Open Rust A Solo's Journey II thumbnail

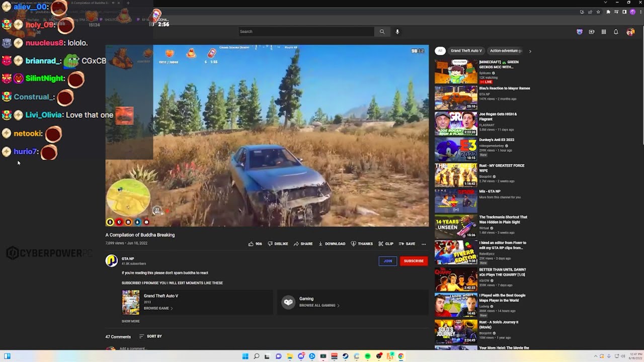pos(456,331)
